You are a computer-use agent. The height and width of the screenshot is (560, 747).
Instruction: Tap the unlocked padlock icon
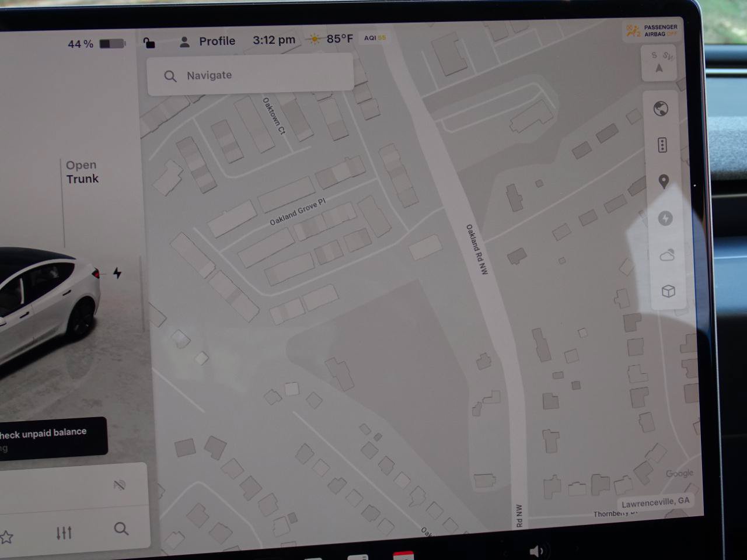point(149,43)
